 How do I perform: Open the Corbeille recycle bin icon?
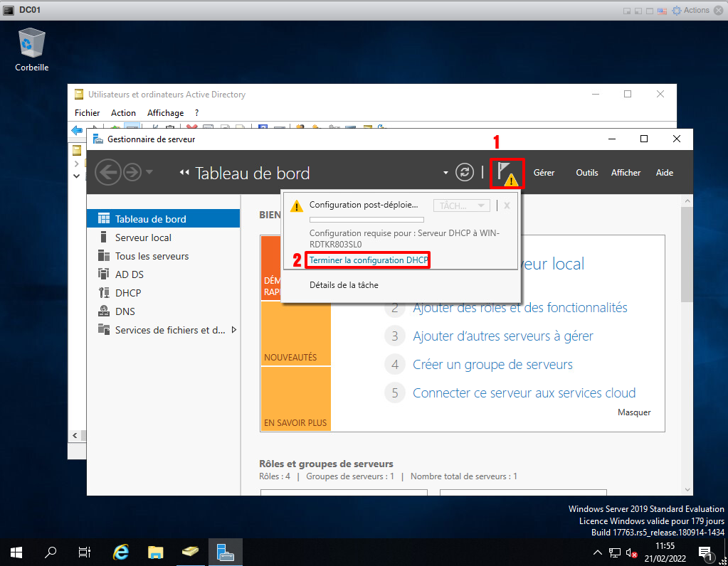pos(32,45)
